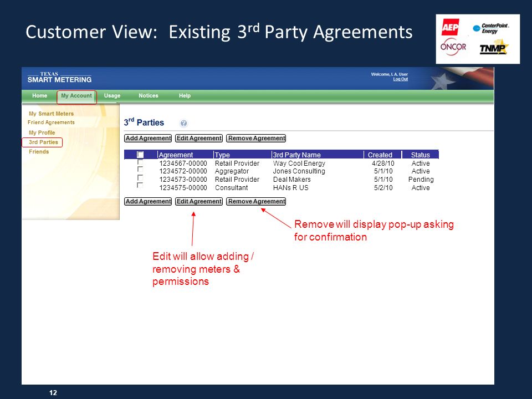Screen dimensions: 532x399
Task: Sort by the Created column header
Action: coord(380,155)
